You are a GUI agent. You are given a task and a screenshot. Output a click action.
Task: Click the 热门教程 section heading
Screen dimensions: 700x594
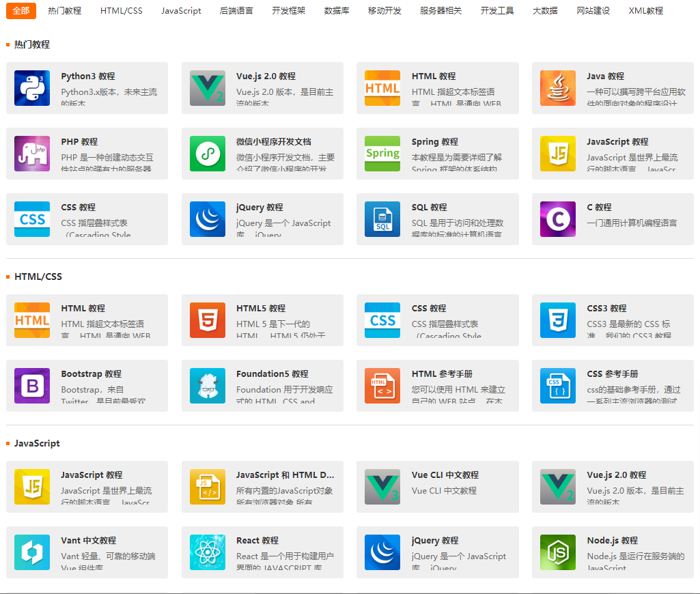click(31, 44)
